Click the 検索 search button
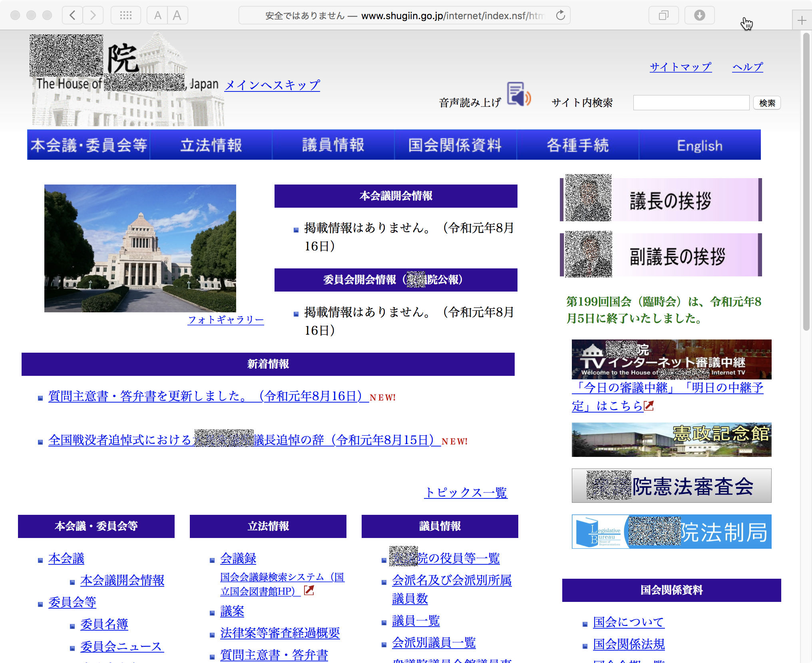The height and width of the screenshot is (663, 812). [766, 103]
